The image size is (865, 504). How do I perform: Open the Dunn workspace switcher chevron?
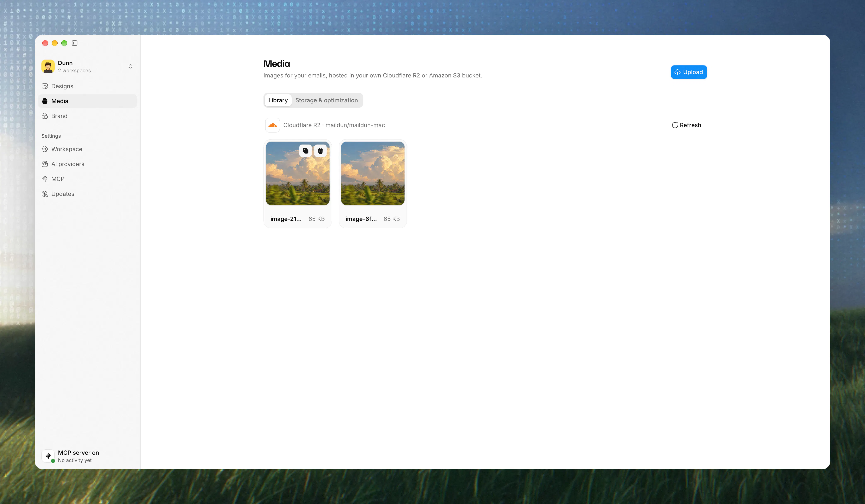pyautogui.click(x=130, y=66)
